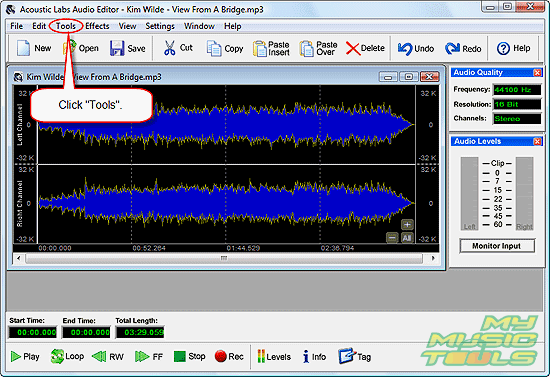Start recording with the Rec button
The width and height of the screenshot is (550, 377).
coord(221,356)
